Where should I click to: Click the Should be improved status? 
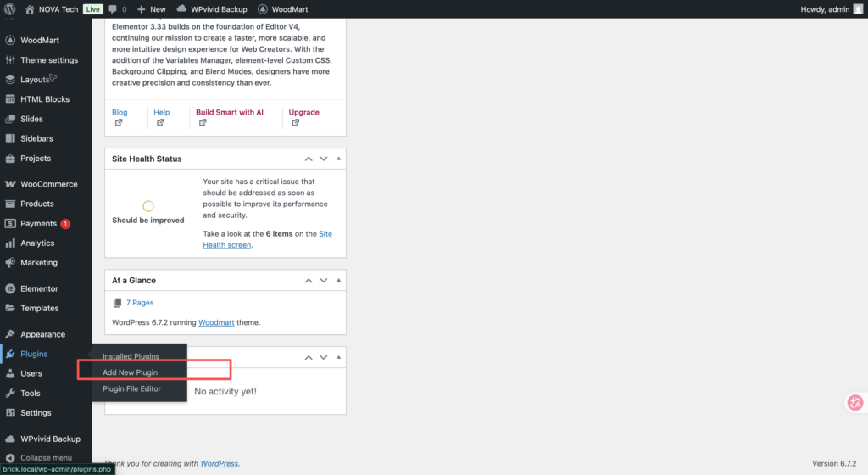147,221
